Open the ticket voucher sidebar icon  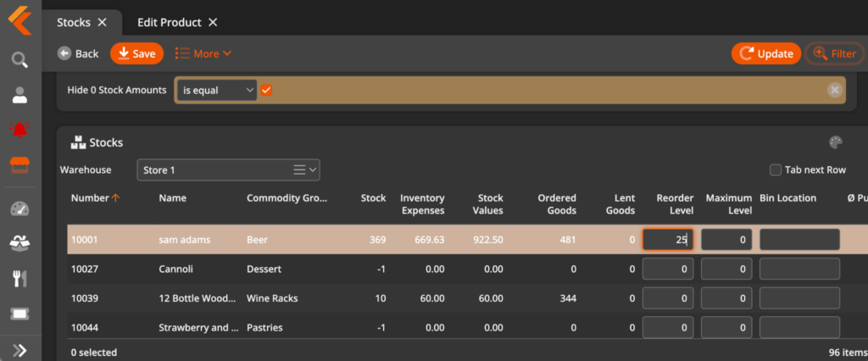click(20, 314)
